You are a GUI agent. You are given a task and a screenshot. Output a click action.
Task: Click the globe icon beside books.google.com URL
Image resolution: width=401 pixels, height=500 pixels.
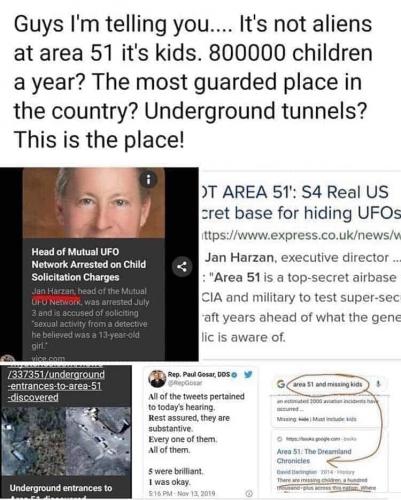pos(280,439)
